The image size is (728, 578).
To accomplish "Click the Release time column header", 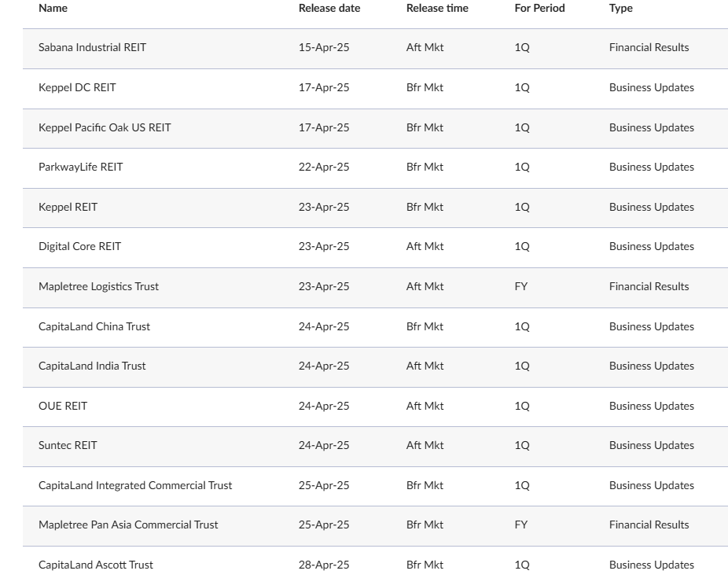I will pyautogui.click(x=436, y=8).
